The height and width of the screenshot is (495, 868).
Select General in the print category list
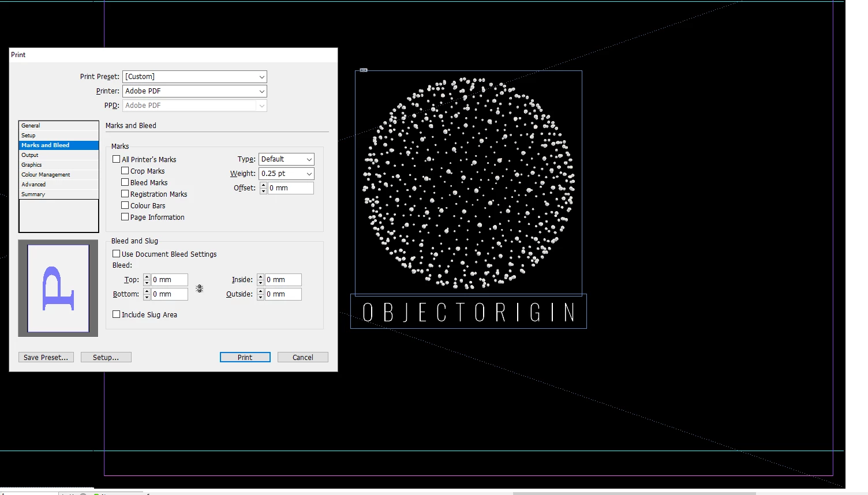(x=59, y=126)
